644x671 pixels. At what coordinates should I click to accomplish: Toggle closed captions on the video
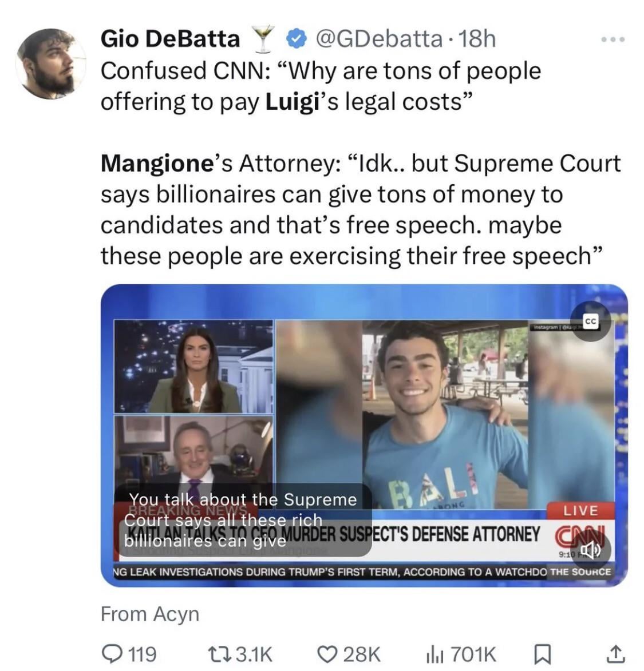(591, 322)
